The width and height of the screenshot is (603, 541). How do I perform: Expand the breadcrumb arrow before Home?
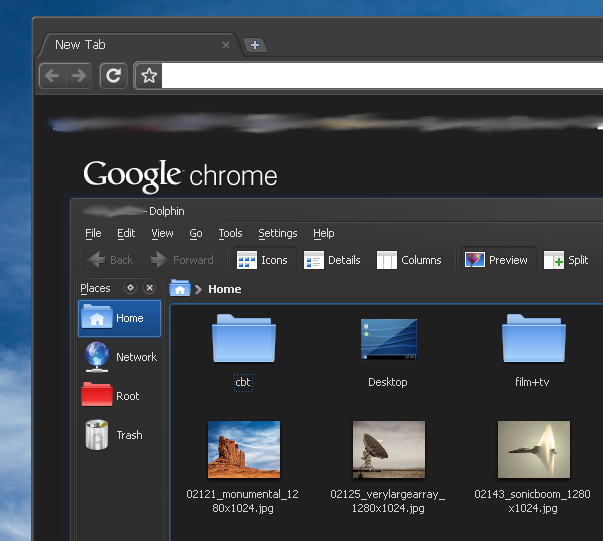click(198, 289)
